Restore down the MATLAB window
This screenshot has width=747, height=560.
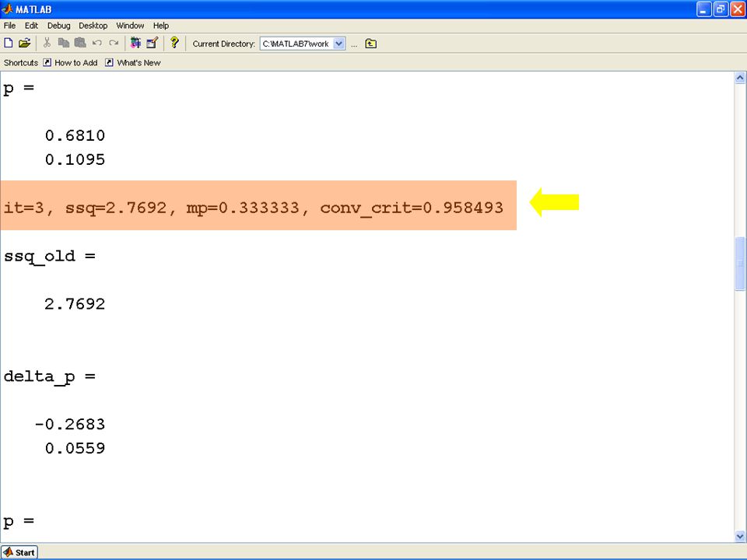point(721,9)
